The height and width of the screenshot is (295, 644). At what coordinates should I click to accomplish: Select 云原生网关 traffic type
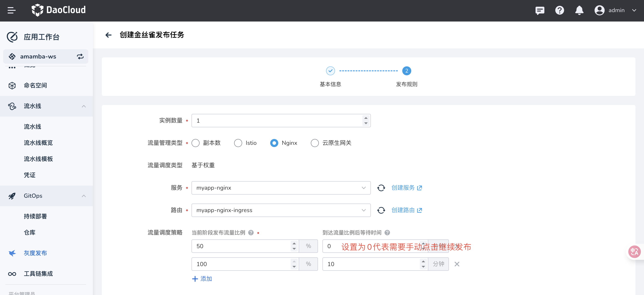tap(315, 143)
